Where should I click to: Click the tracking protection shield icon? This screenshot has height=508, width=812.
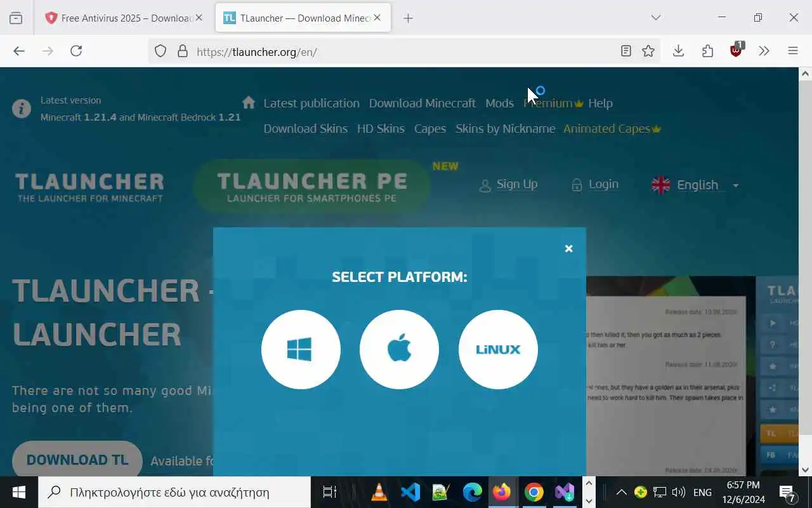pos(160,51)
